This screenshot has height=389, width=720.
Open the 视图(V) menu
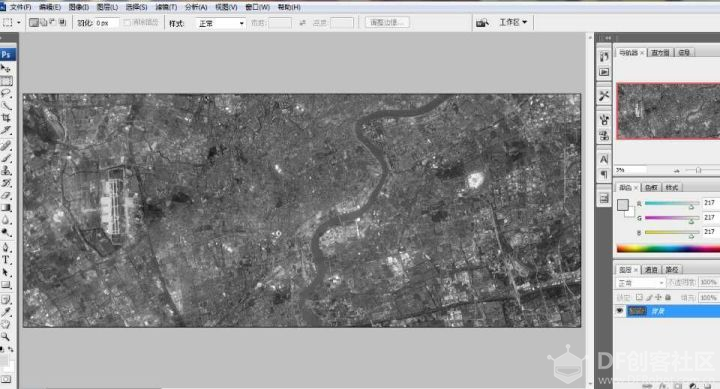tap(226, 7)
